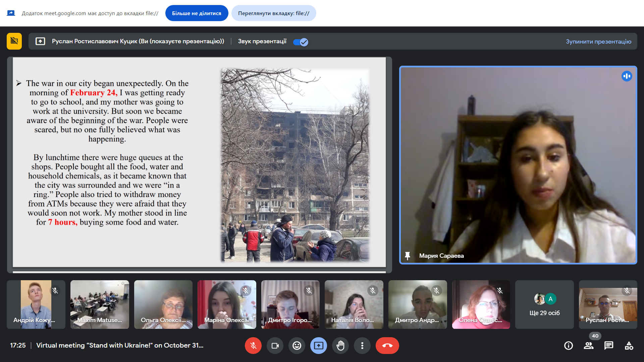Click 'Переглянути вкладку: file://' button
Image resolution: width=644 pixels, height=362 pixels.
click(274, 13)
